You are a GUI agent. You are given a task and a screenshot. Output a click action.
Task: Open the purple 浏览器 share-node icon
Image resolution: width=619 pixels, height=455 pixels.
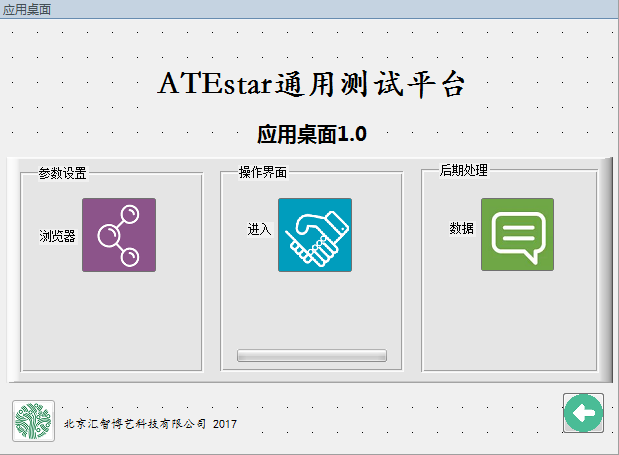pyautogui.click(x=119, y=235)
